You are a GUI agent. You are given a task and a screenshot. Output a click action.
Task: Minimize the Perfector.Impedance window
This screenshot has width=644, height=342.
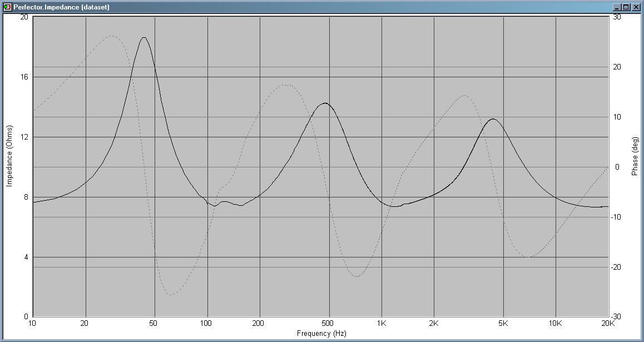click(617, 7)
